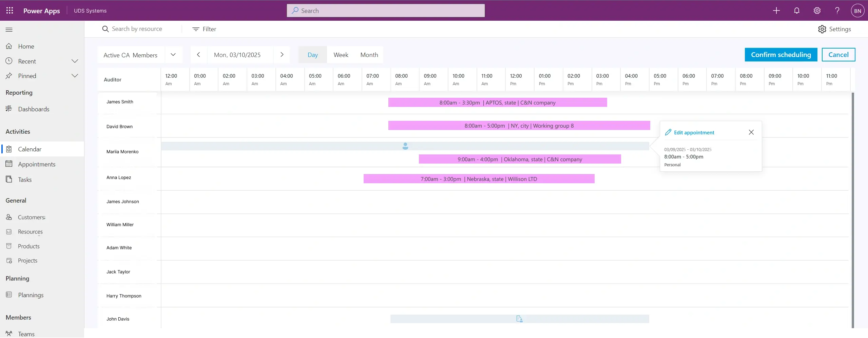Open the Filter options
This screenshot has width=868, height=338.
(x=205, y=29)
